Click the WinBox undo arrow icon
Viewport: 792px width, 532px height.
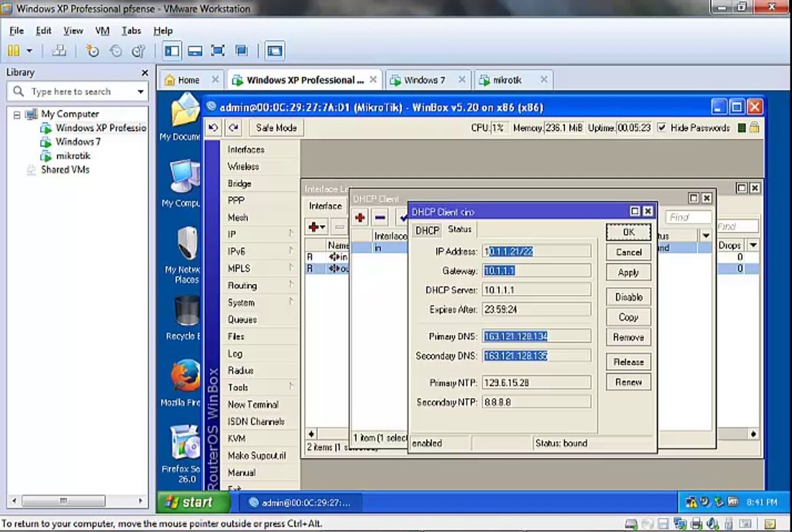click(213, 128)
